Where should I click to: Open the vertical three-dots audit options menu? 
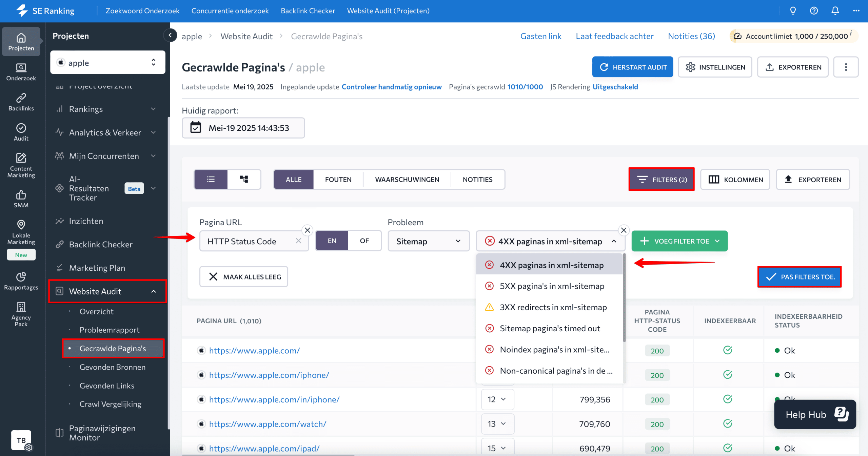click(846, 67)
